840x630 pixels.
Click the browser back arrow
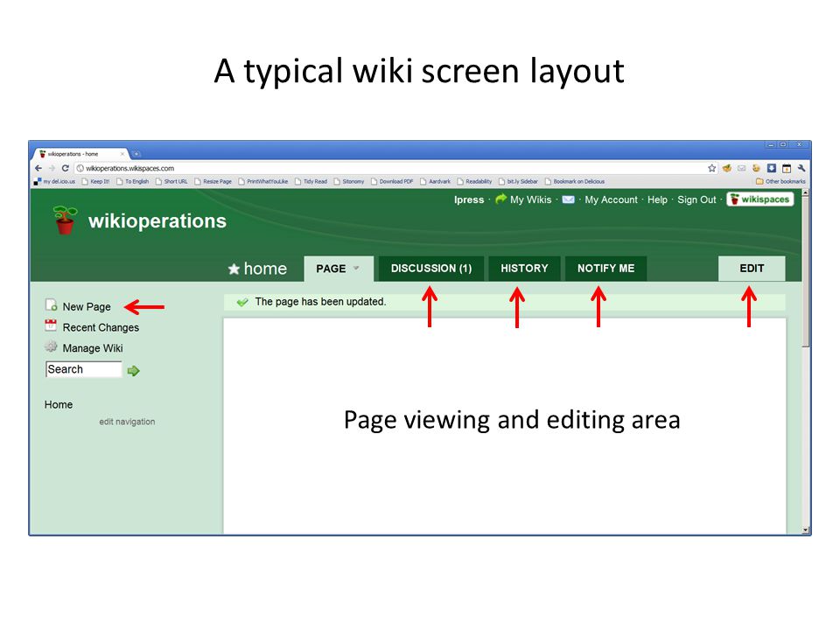click(38, 168)
